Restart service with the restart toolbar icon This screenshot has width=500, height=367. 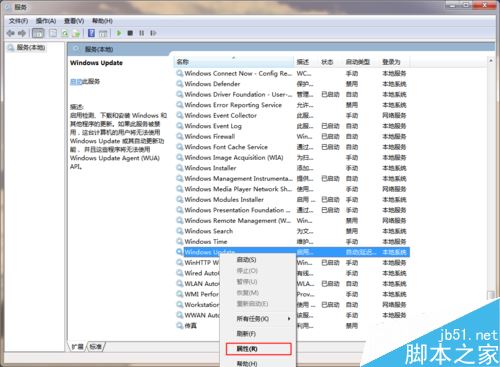point(153,33)
